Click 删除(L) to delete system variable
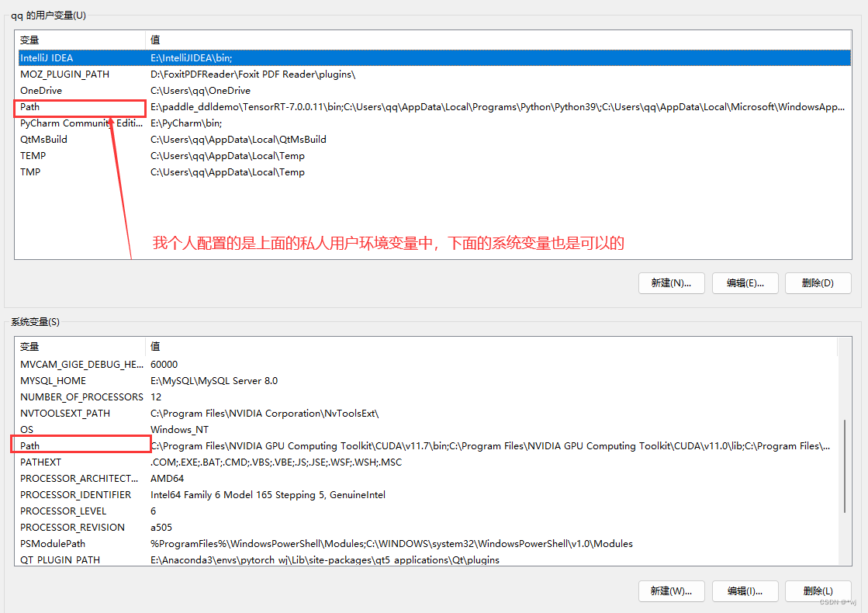Screen dimensions: 868x613 [818, 590]
